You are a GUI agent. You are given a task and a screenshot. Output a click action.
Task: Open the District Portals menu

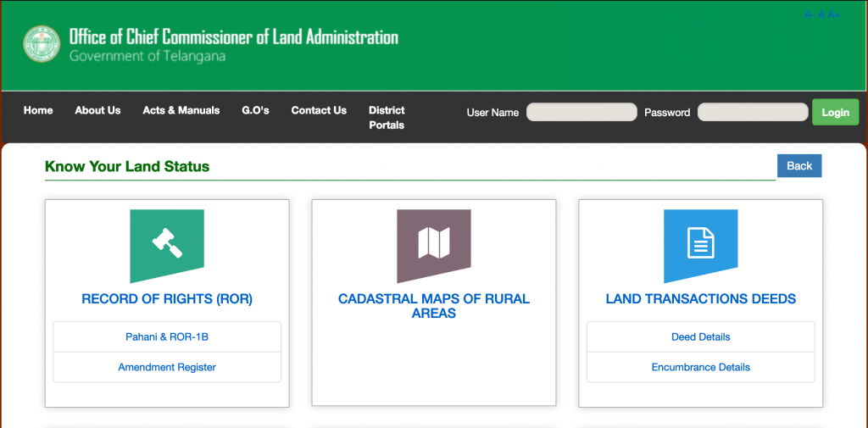(387, 117)
